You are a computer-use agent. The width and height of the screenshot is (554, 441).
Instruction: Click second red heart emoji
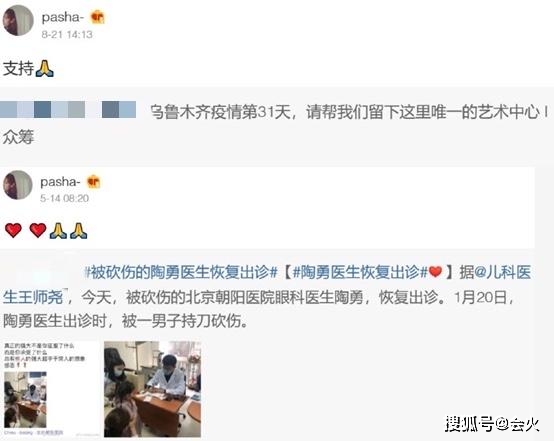pyautogui.click(x=38, y=230)
